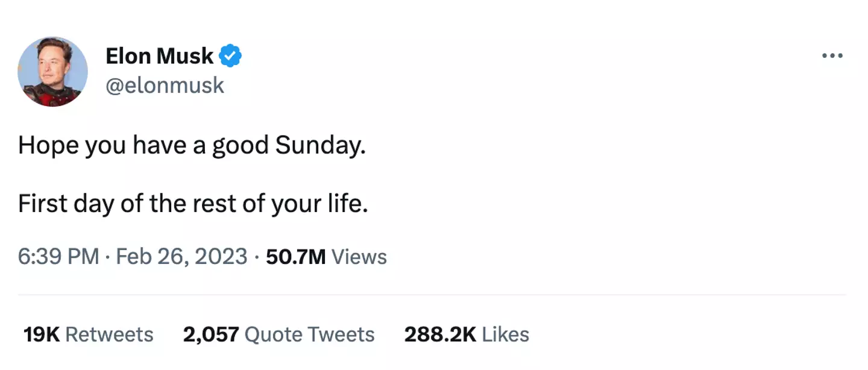Open the Quote Tweets list label
Image resolution: width=868 pixels, height=370 pixels.
pos(310,334)
